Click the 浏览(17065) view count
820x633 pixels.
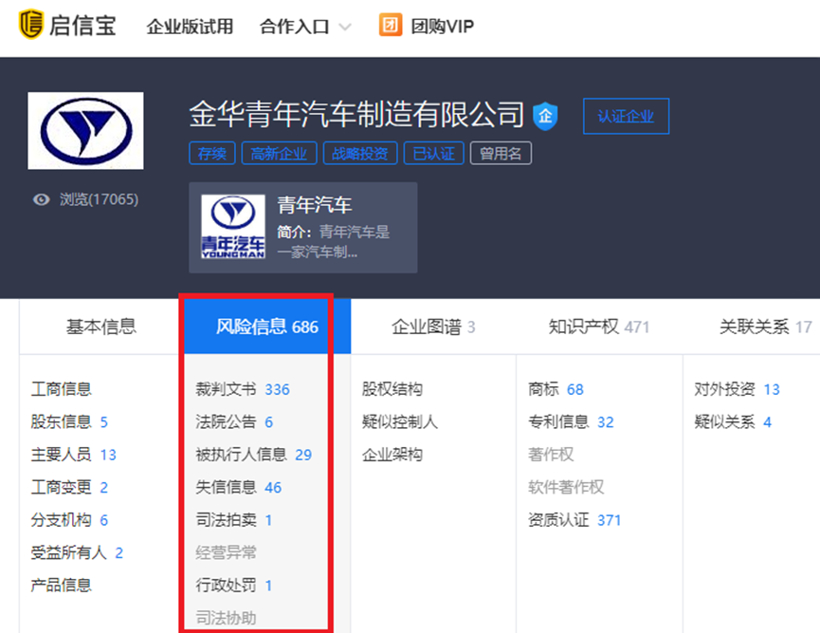99,199
